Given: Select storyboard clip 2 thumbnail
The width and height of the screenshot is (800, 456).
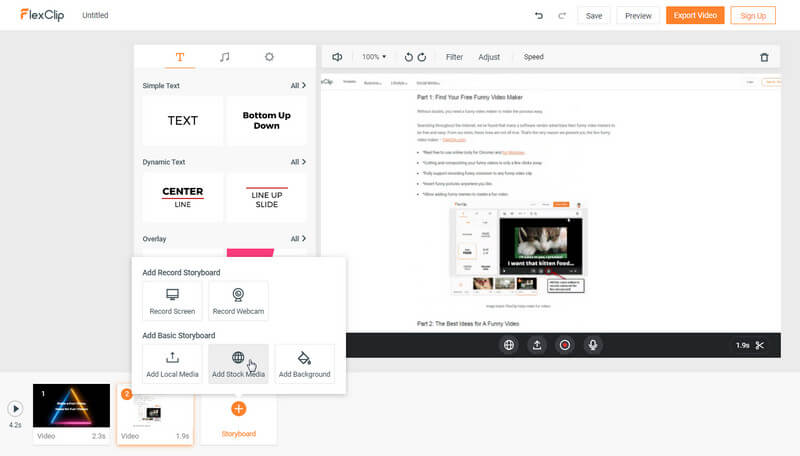Looking at the screenshot, I should (155, 414).
